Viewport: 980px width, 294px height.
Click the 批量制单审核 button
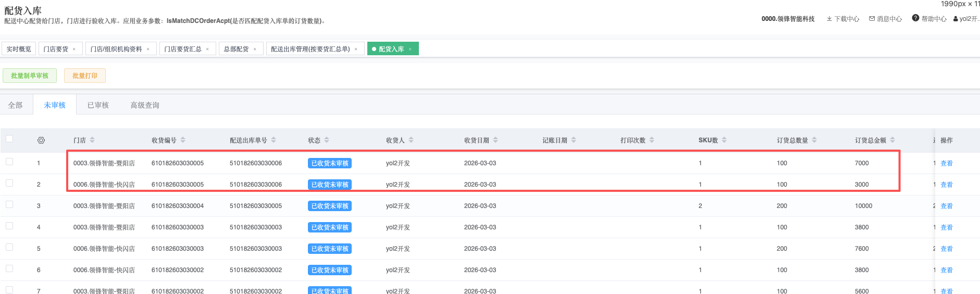(x=30, y=76)
